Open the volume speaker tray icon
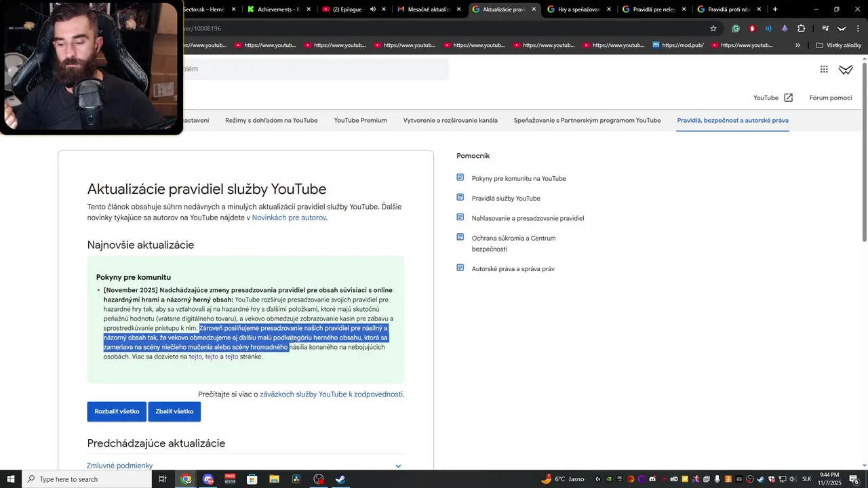 [793, 479]
